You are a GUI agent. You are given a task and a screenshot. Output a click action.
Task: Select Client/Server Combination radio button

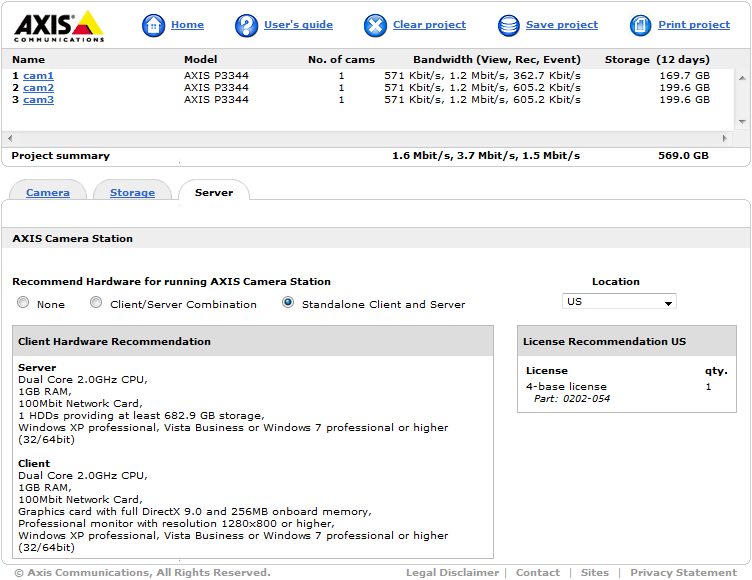coord(96,303)
